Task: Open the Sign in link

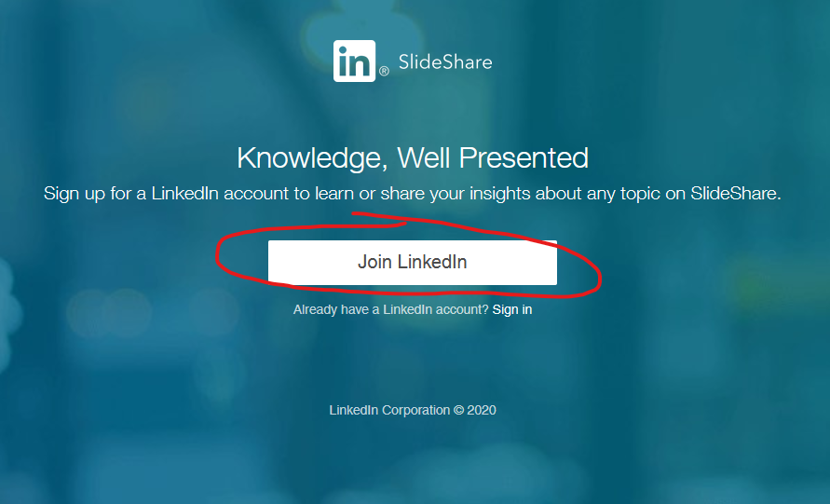Action: [511, 309]
